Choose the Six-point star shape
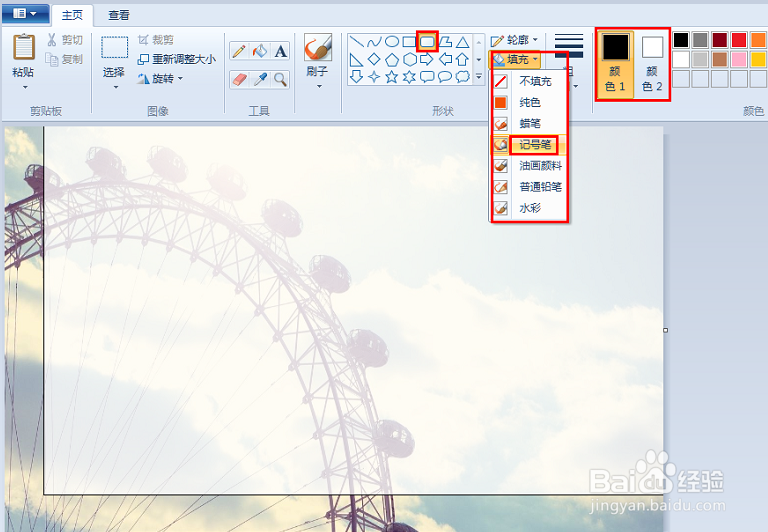This screenshot has width=768, height=532. click(x=409, y=76)
